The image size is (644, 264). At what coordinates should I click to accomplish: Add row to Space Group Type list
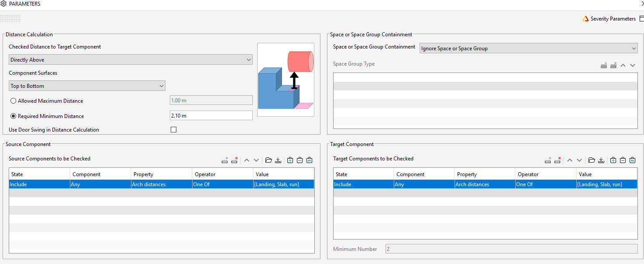[604, 65]
